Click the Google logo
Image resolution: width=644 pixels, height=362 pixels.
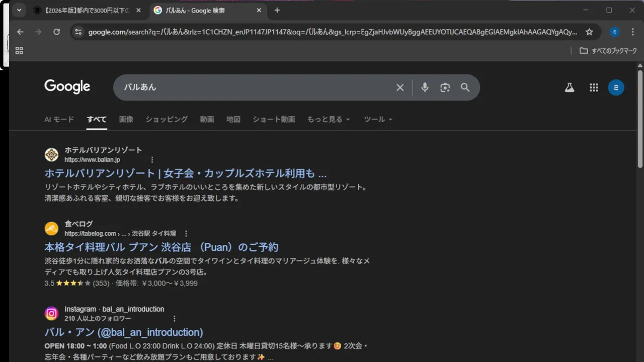[67, 86]
